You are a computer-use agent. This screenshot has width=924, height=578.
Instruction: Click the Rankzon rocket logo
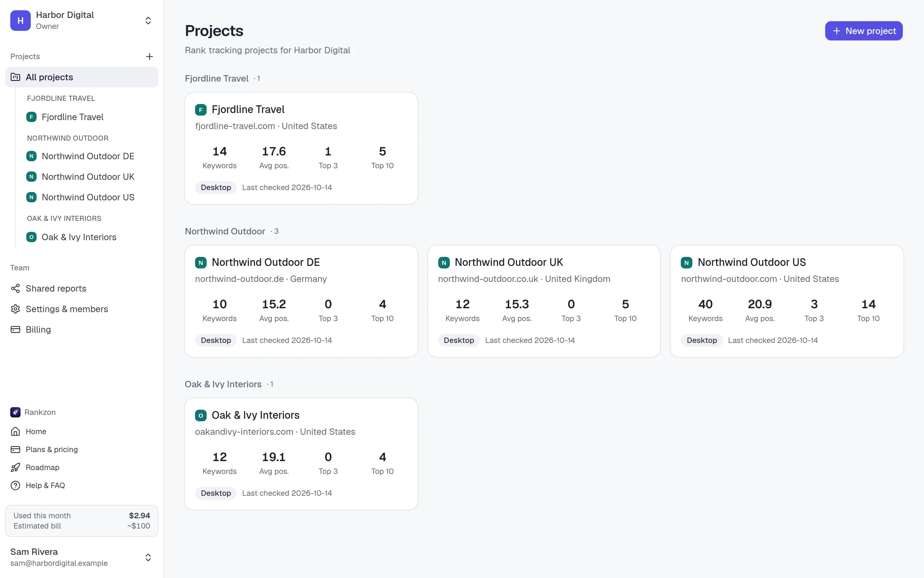15,412
